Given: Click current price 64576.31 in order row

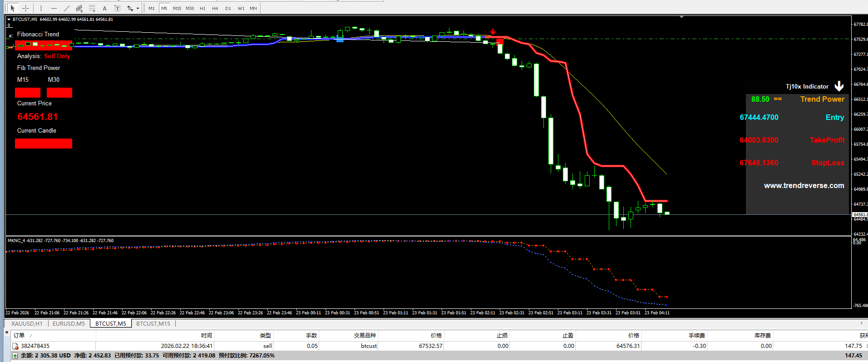Looking at the screenshot, I should coord(628,346).
